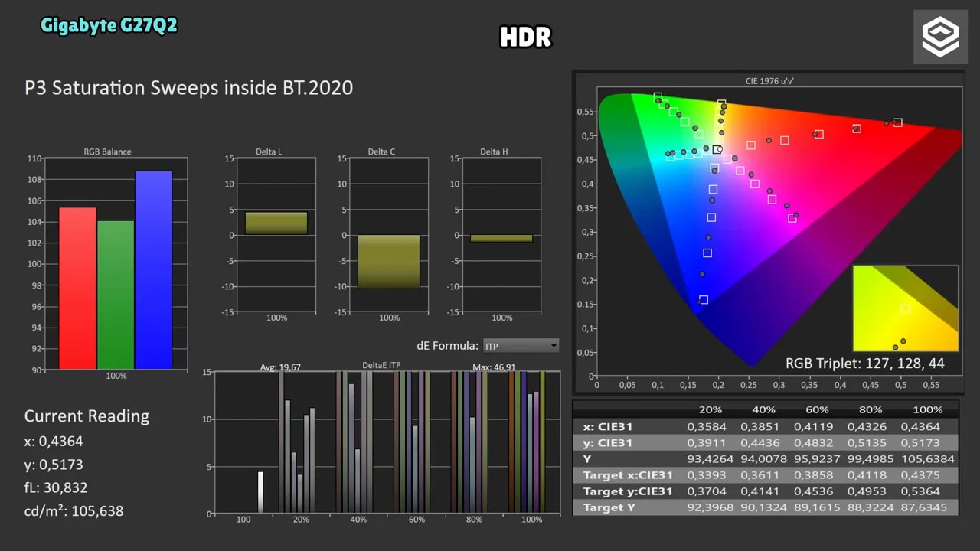Click the red bar in RGB Balance chart
Screen dimensions: 980x551
point(77,288)
